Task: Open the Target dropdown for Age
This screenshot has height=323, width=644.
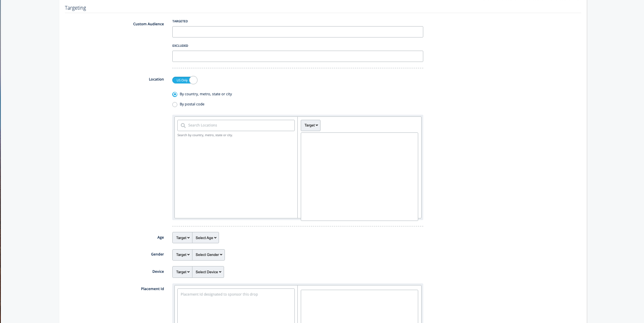Action: coord(182,238)
